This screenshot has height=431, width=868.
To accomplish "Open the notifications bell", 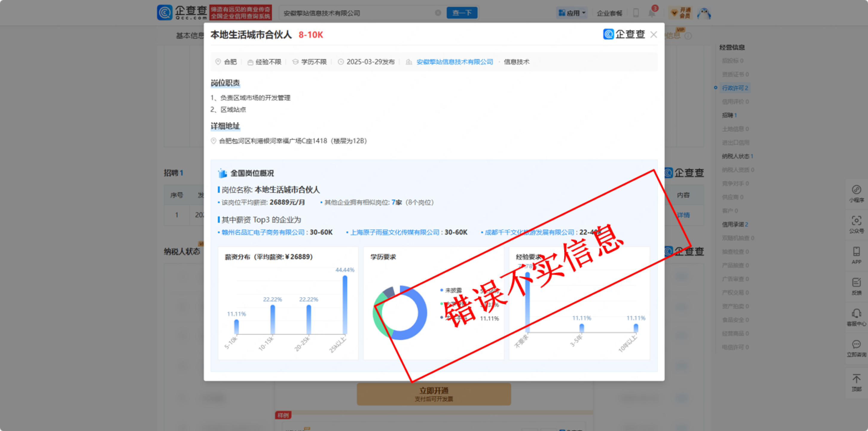I will (652, 13).
